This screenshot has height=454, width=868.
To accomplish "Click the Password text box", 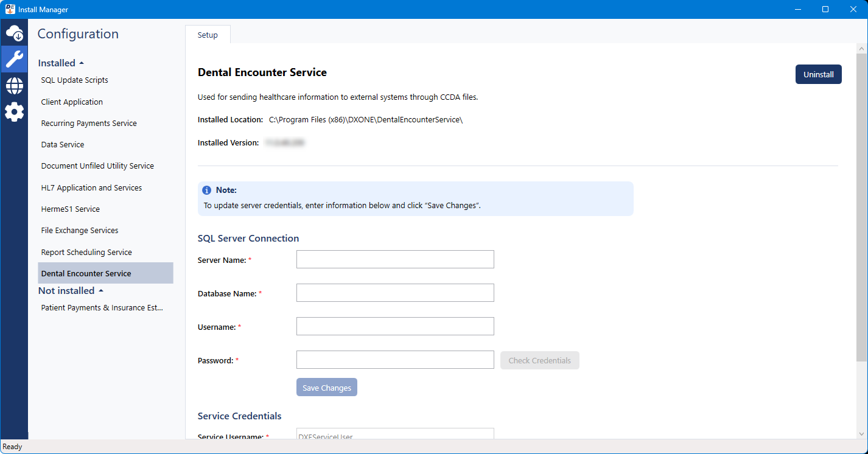I will pos(395,360).
